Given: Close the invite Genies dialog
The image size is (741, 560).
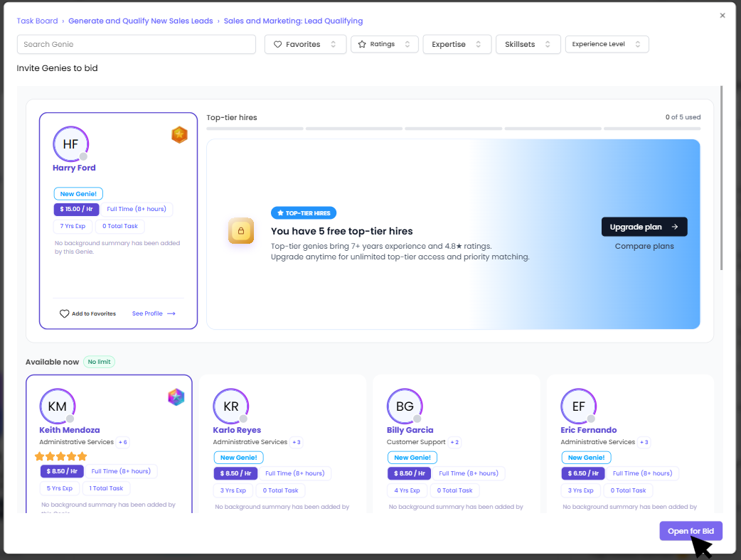Looking at the screenshot, I should coord(722,16).
